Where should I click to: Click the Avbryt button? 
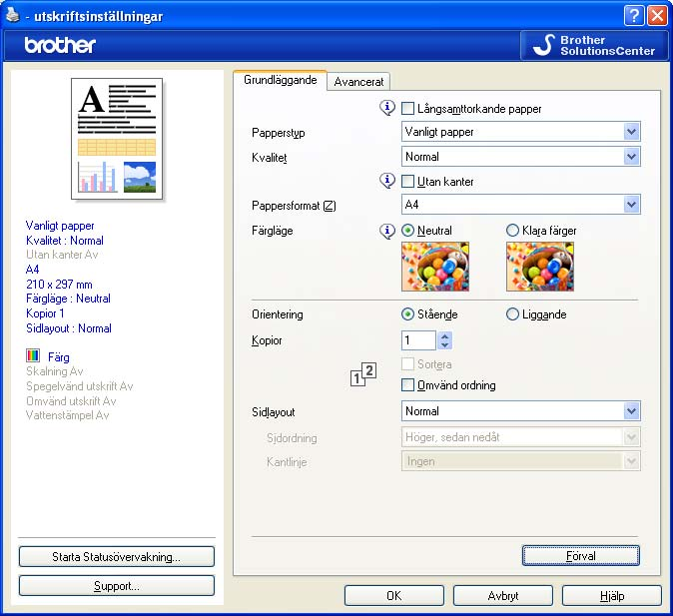click(x=503, y=596)
